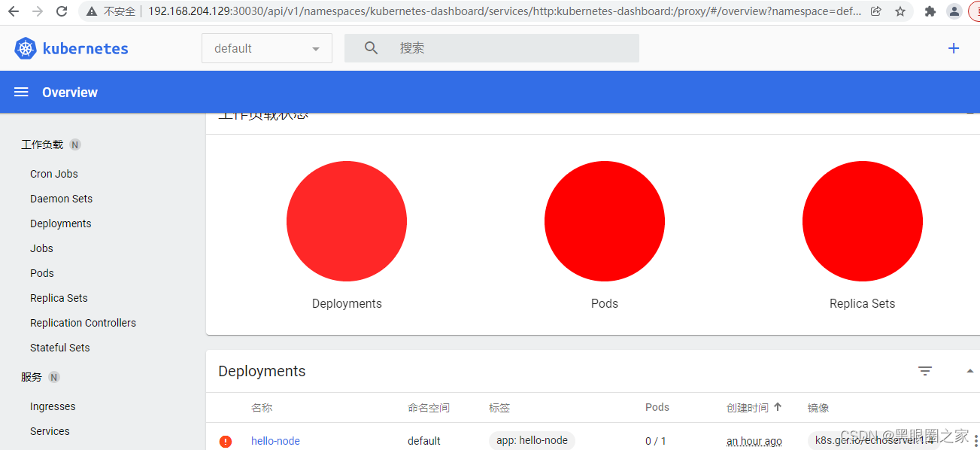Open Replication Controllers in sidebar
This screenshot has width=980, height=450.
[83, 323]
